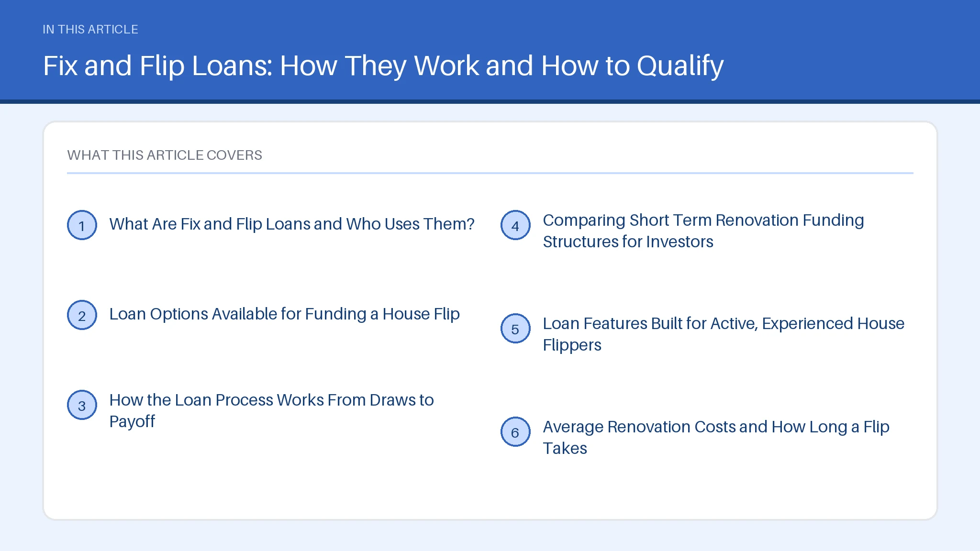Go to 'How the Loan Process Works' section
Viewport: 980px width, 551px height.
coord(271,410)
